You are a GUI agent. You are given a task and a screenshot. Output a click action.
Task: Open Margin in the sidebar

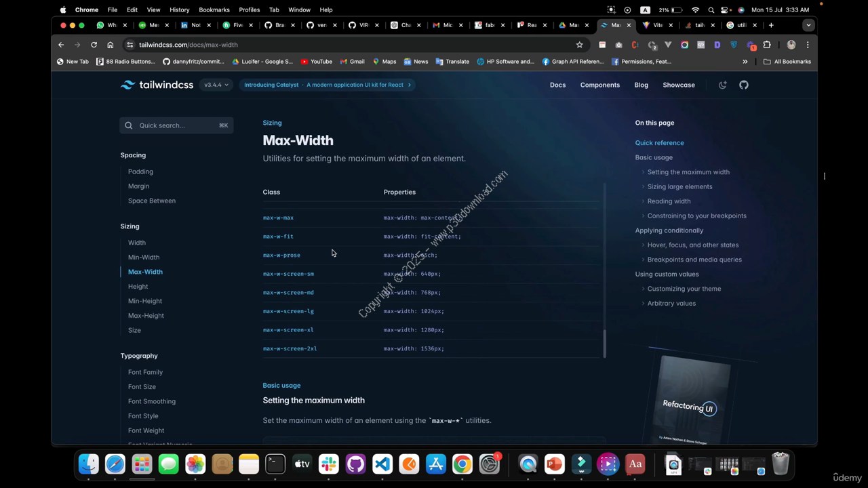tap(138, 186)
